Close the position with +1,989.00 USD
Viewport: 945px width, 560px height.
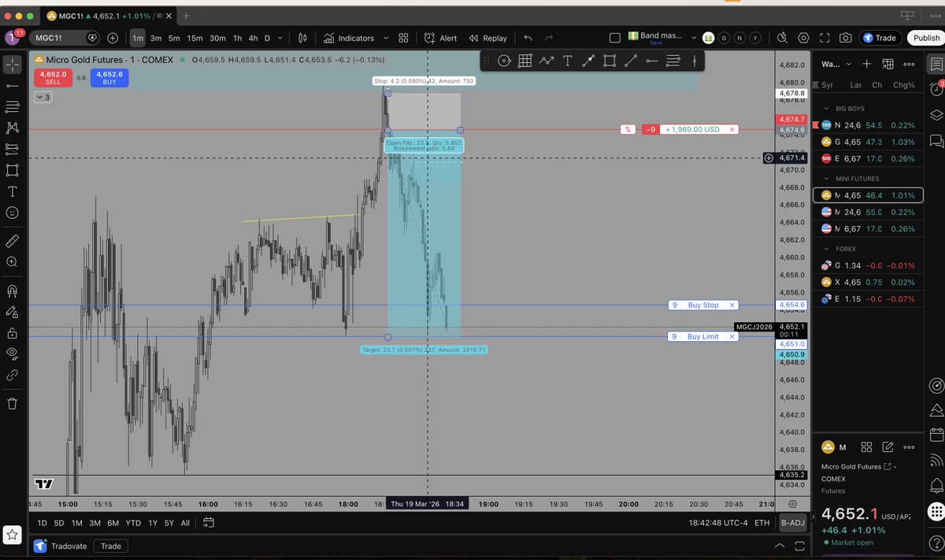(732, 129)
